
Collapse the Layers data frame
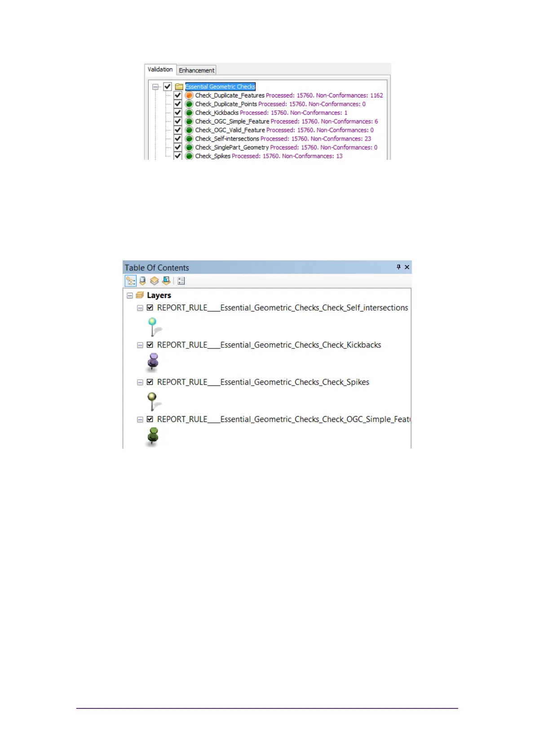tap(130, 295)
